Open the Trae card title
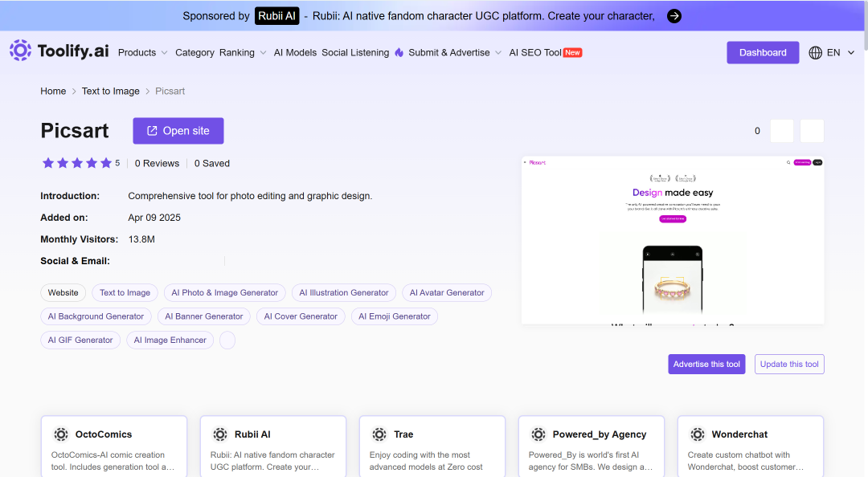868x477 pixels. point(403,434)
